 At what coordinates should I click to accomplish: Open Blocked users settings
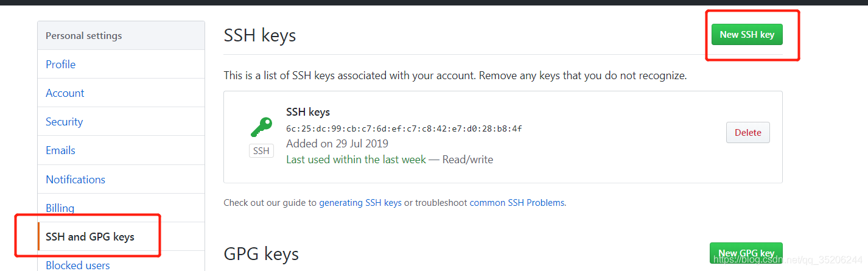tap(78, 266)
